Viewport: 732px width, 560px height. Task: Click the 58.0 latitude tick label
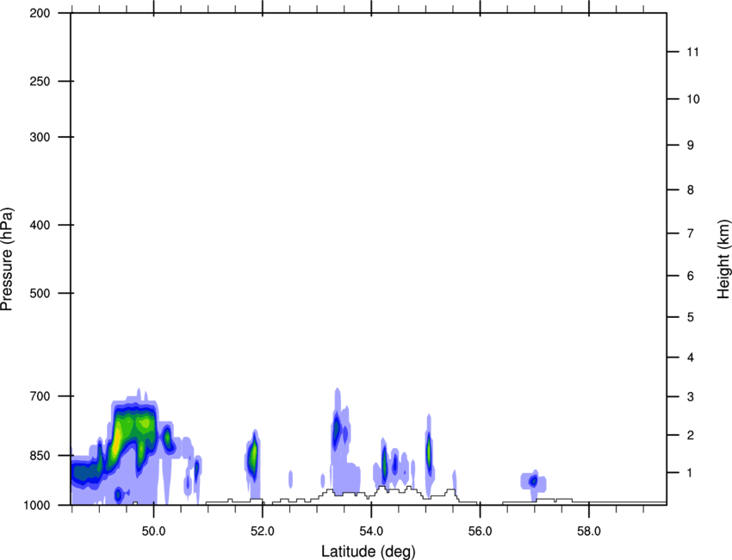coord(589,532)
